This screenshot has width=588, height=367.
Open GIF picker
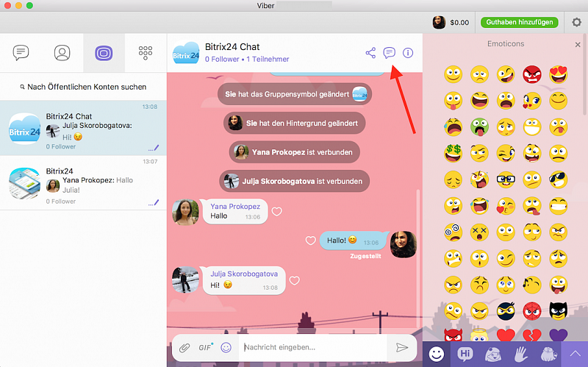(206, 347)
